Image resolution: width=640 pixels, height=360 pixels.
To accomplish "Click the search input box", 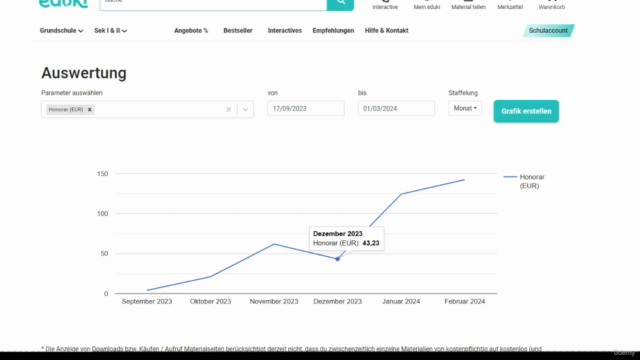I will click(213, 4).
